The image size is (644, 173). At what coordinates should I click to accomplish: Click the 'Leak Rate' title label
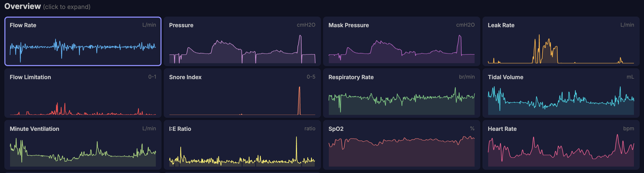point(501,25)
